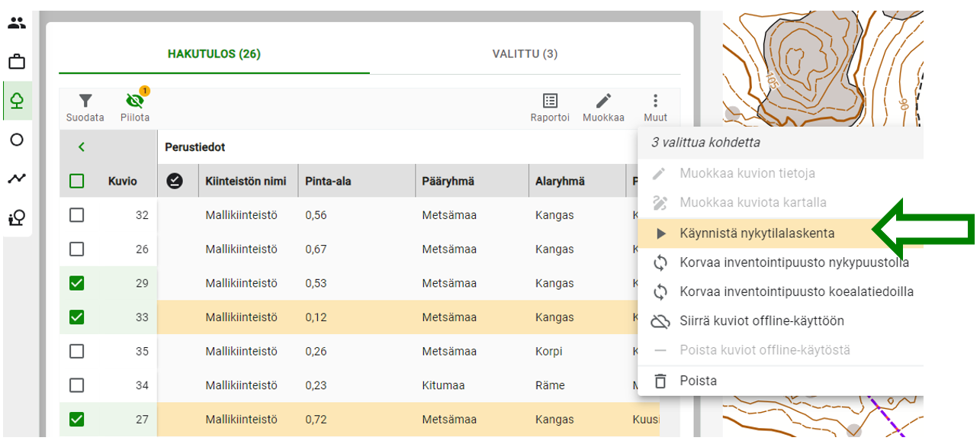
Task: Check the checkbox for kuvio 35
Action: tap(77, 351)
